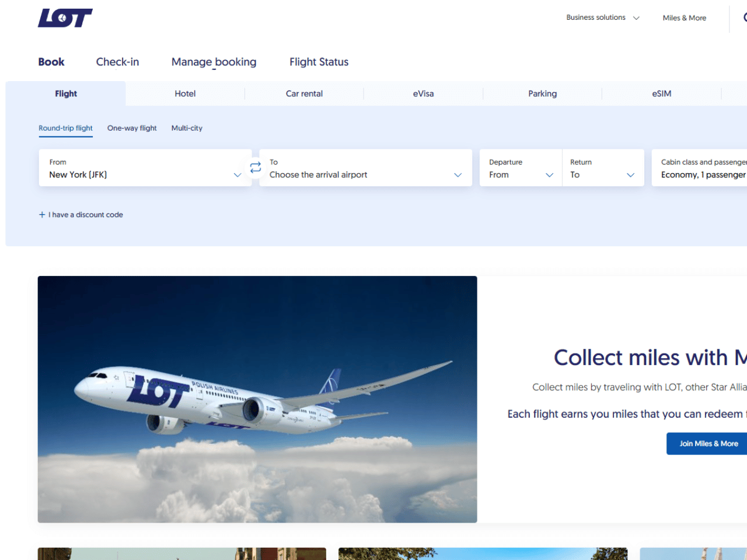
Task: Choose Multi-city option
Action: [x=187, y=128]
